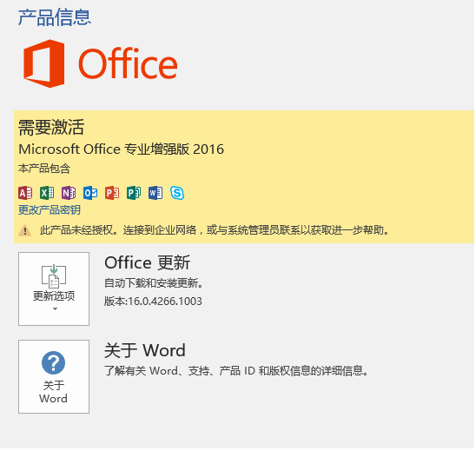The height and width of the screenshot is (451, 476).
Task: Click the Publisher app icon
Action: [x=134, y=193]
